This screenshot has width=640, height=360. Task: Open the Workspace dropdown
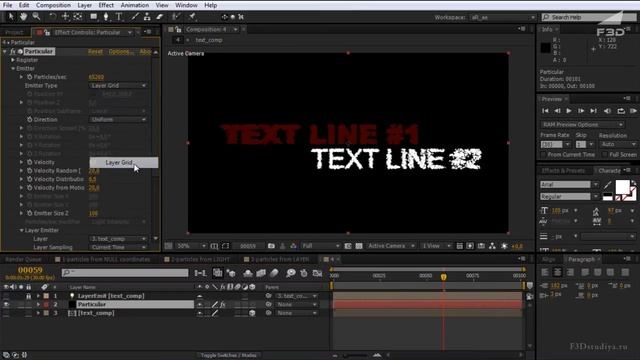coord(503,17)
